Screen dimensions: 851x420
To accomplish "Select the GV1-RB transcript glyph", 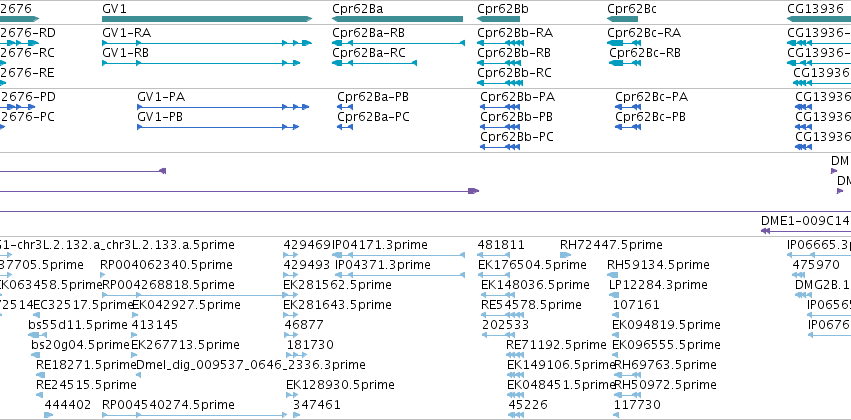I will [x=201, y=63].
